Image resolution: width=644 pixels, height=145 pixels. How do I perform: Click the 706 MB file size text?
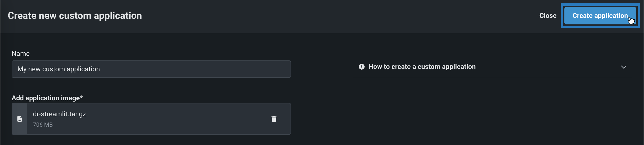point(43,125)
